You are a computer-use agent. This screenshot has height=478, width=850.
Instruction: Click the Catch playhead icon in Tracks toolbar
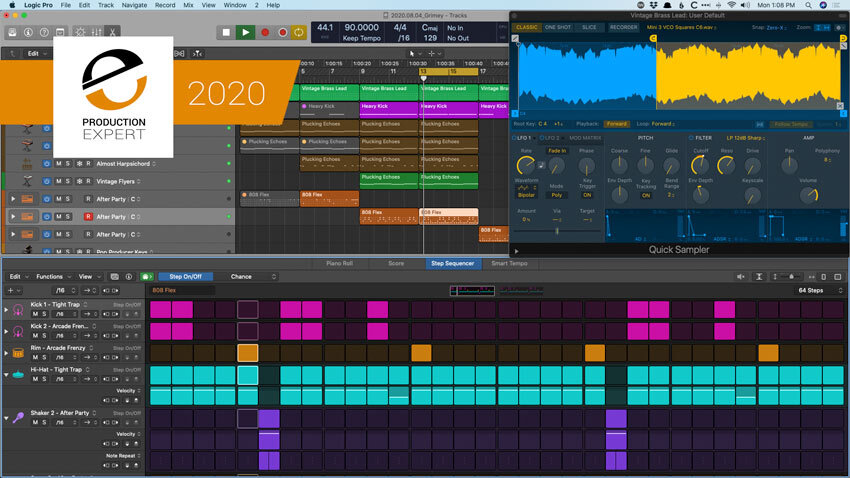pyautogui.click(x=197, y=54)
